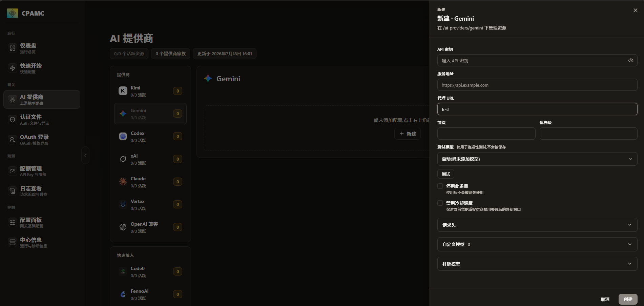Check the 停用此条目 checkbox
This screenshot has width=644, height=306.
pyautogui.click(x=440, y=186)
